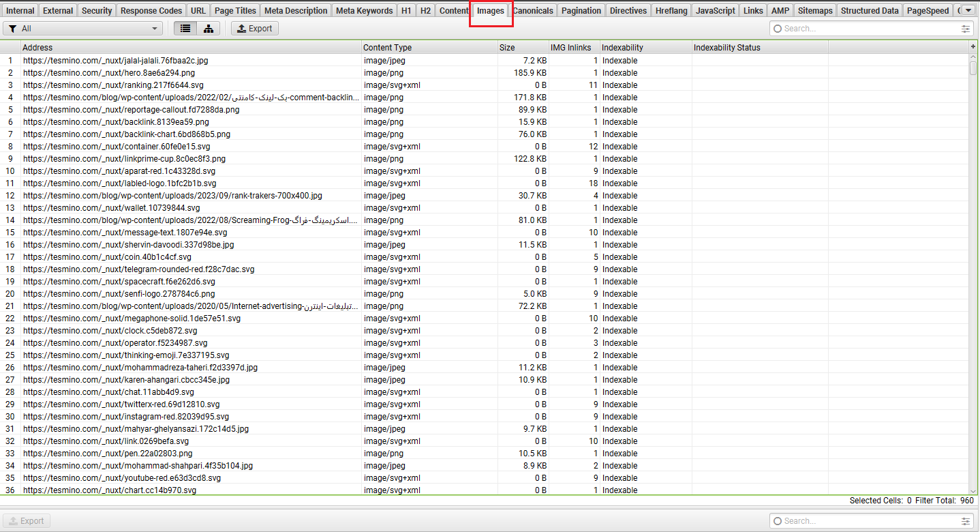Go to the Response Codes tab
Screen dimensions: 980x532
(151, 10)
